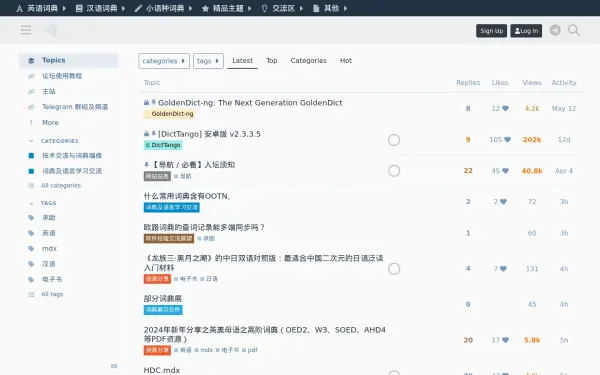Expand the 汉语词典 top menu

click(x=101, y=8)
